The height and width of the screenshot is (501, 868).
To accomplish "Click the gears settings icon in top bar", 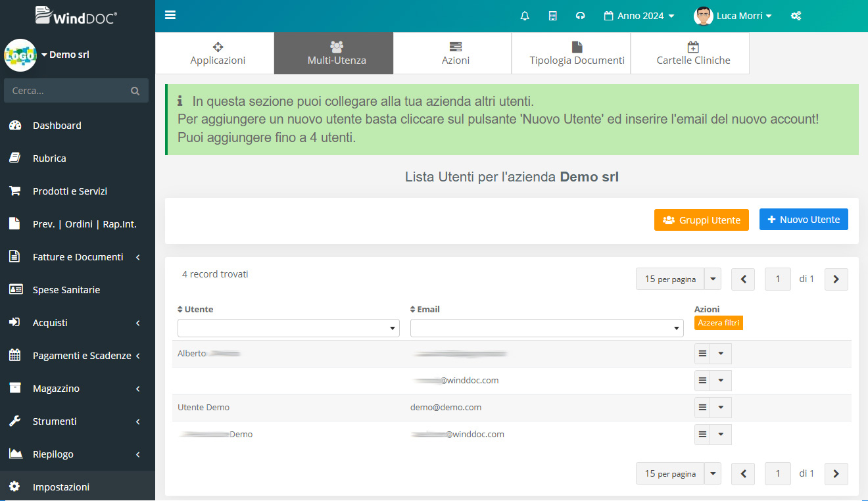I will pos(796,16).
